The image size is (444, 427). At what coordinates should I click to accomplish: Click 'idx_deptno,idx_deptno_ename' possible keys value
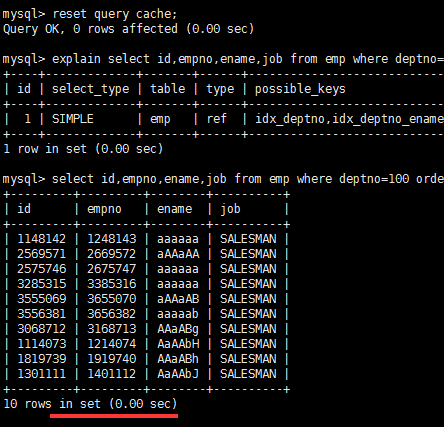[x=349, y=119]
